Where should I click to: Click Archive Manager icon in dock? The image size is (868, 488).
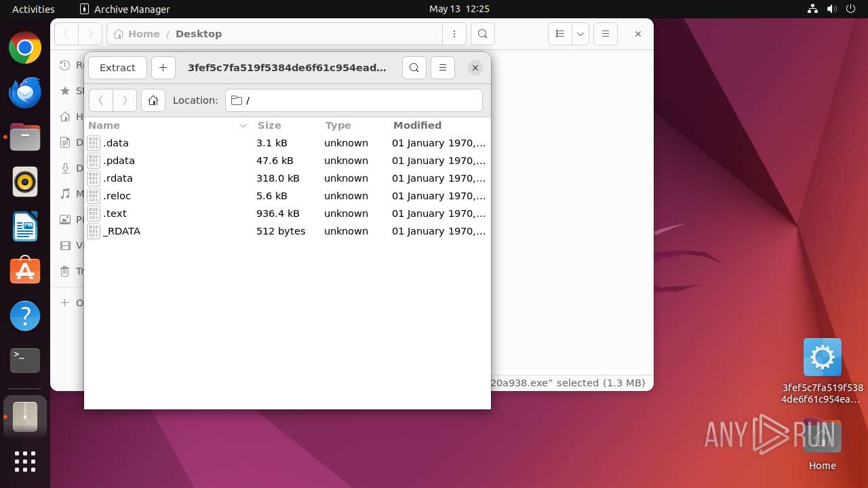point(25,416)
